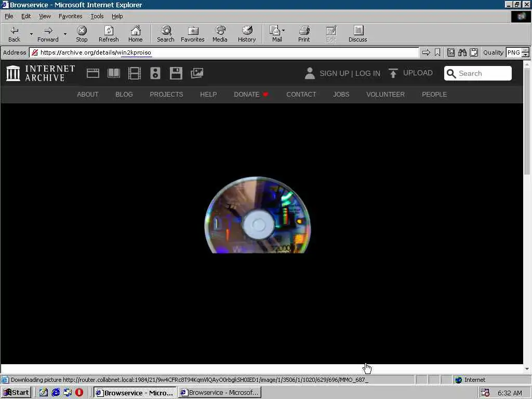This screenshot has width=532, height=399.
Task: Click the Windows 2000 CD image
Action: click(258, 215)
